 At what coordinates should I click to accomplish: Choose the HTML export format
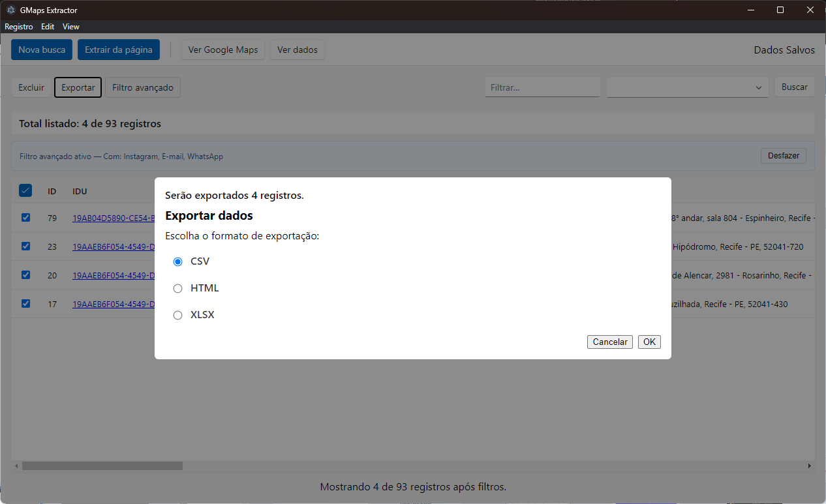coord(178,288)
